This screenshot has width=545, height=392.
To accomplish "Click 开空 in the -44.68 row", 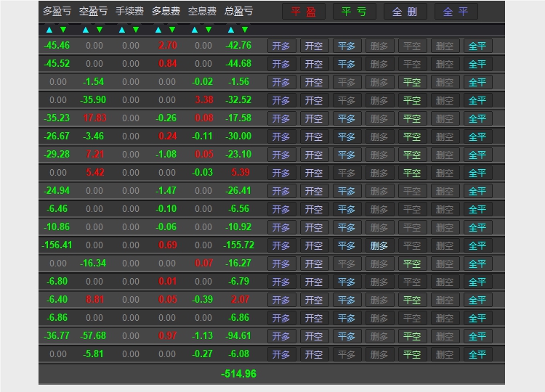I will point(314,64).
